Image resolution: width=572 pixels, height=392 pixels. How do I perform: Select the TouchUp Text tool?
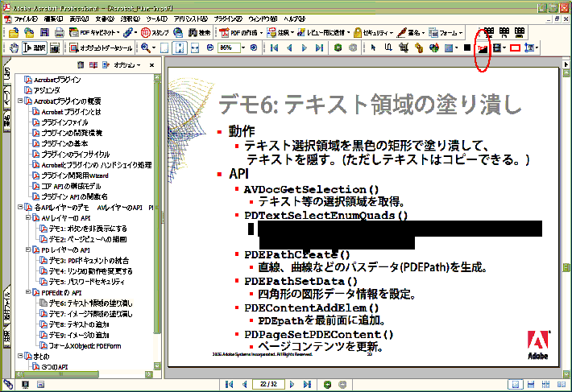pyautogui.click(x=529, y=47)
